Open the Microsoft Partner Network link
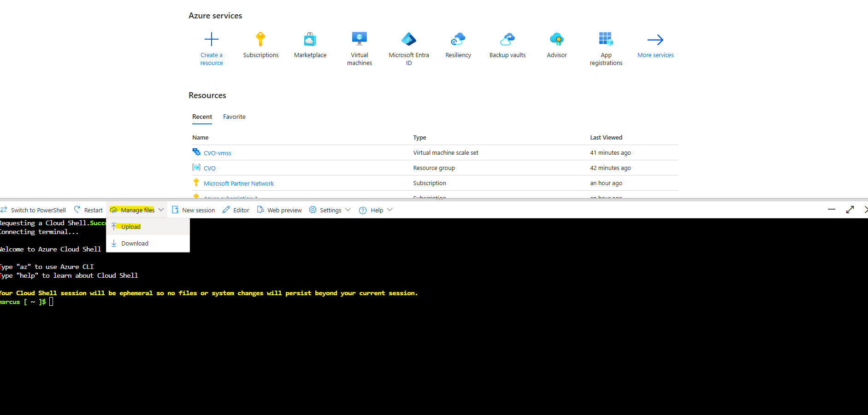 (x=239, y=183)
